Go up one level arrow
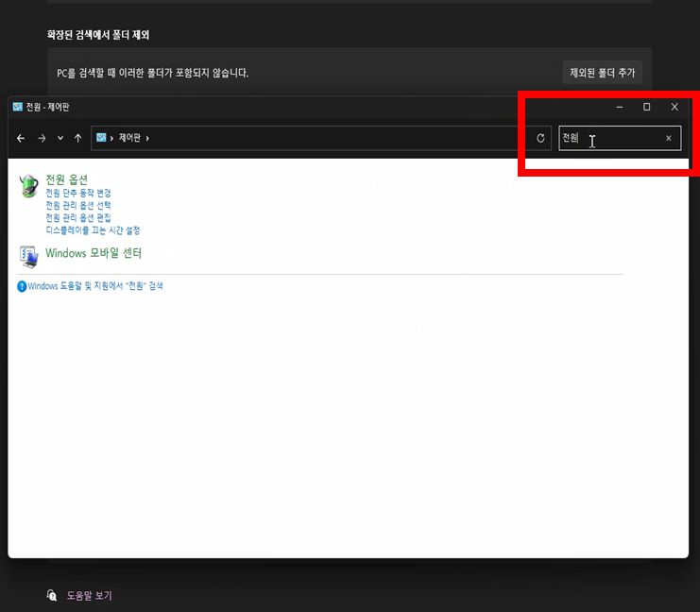The image size is (700, 612). [78, 139]
